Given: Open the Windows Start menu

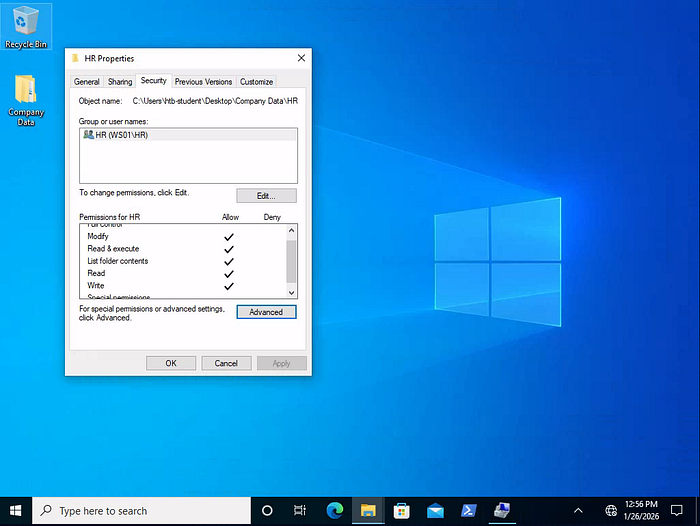Looking at the screenshot, I should 16,510.
